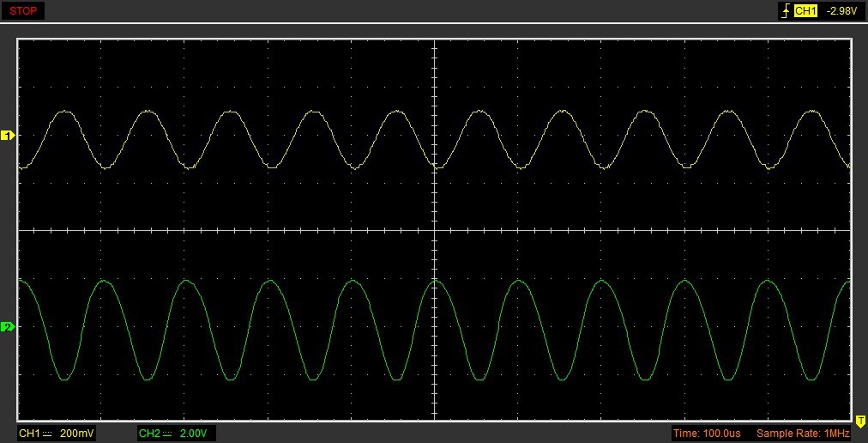The height and width of the screenshot is (443, 868).
Task: Open the CH1 200mV vertical scale setting
Action: pyautogui.click(x=75, y=434)
